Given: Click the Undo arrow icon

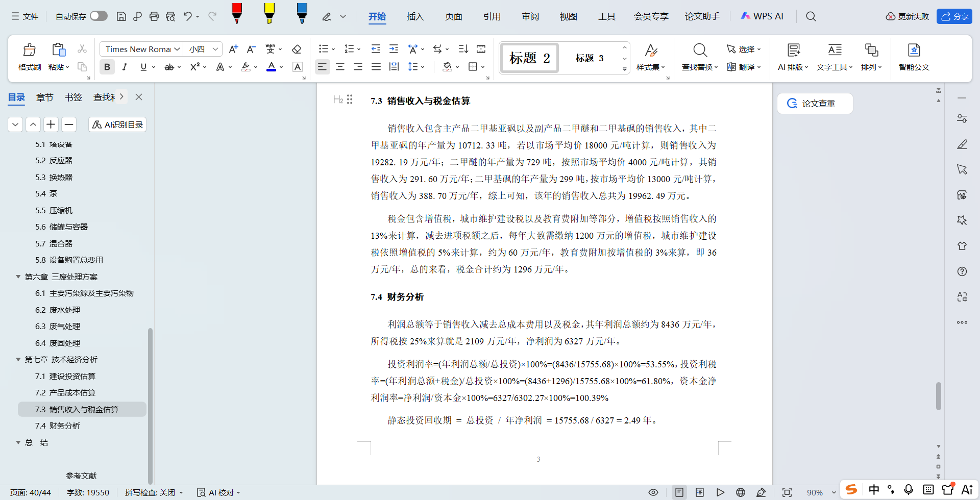Looking at the screenshot, I should click(188, 16).
